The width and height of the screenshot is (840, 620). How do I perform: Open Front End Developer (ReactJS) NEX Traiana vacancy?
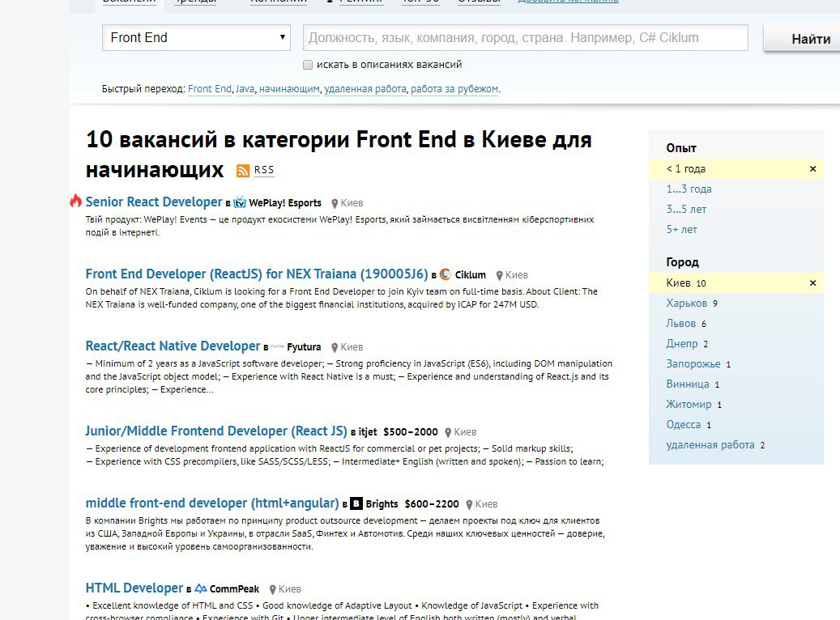coord(257,274)
